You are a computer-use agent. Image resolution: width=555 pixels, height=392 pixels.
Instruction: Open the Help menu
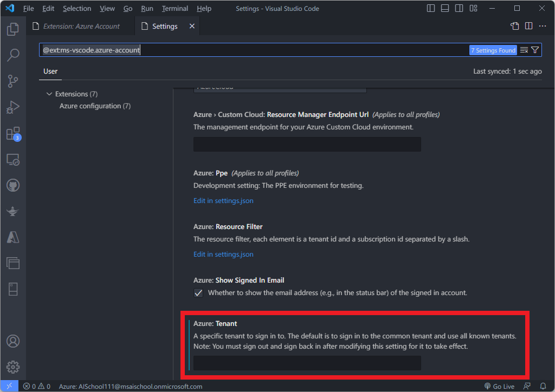(204, 9)
